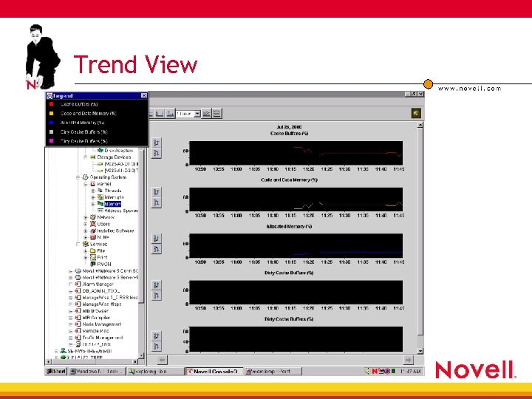Select Address Spaces in the tree
Screen dimensions: 532x399
point(121,211)
